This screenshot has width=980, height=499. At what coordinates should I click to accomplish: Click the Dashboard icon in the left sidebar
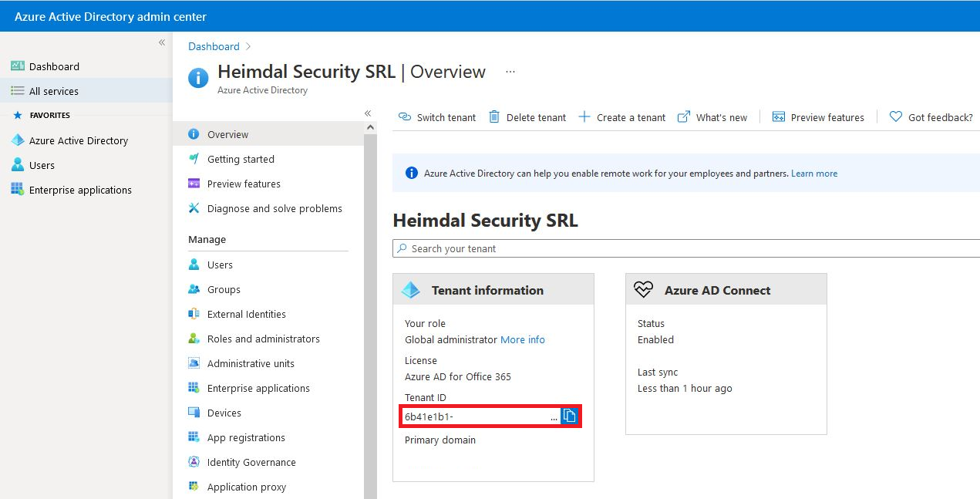coord(17,66)
